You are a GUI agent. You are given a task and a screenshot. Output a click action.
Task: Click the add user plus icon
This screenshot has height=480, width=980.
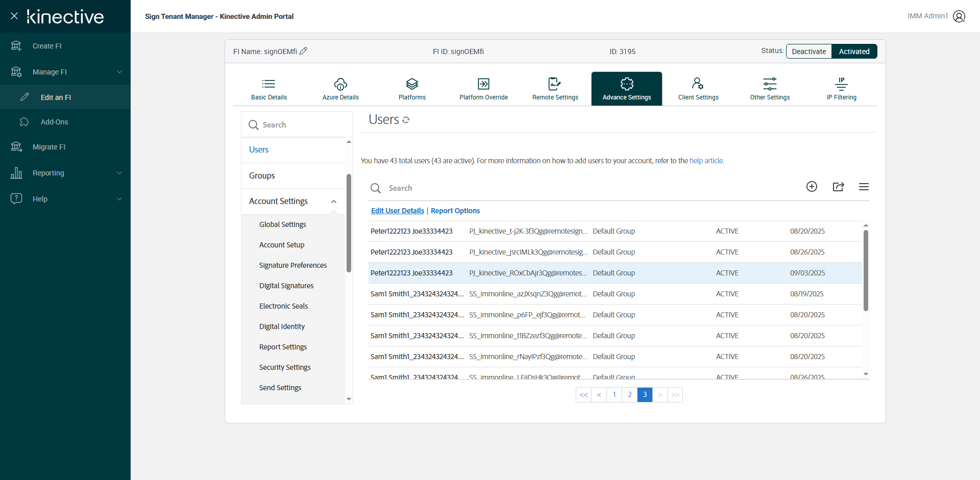click(x=812, y=187)
